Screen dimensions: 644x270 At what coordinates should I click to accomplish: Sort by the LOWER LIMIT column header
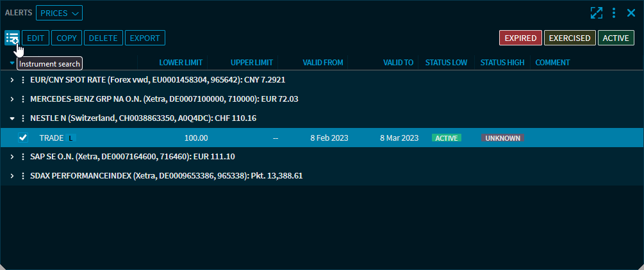(181, 63)
